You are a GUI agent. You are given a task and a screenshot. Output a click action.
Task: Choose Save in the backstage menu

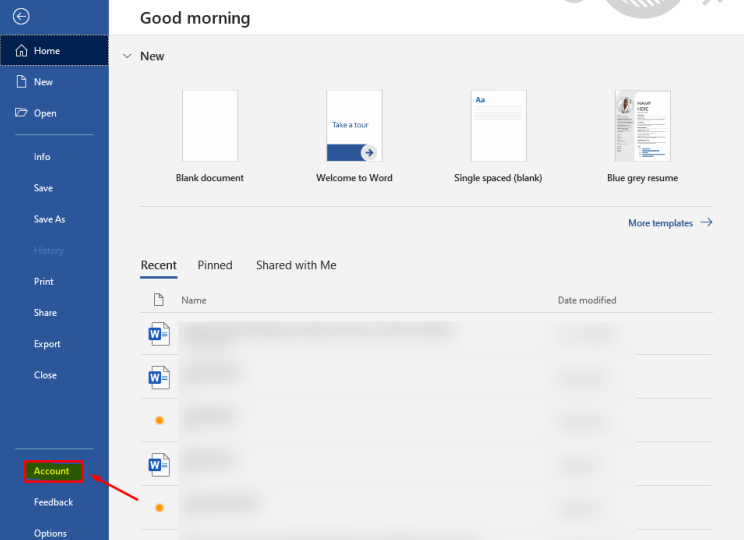(43, 188)
